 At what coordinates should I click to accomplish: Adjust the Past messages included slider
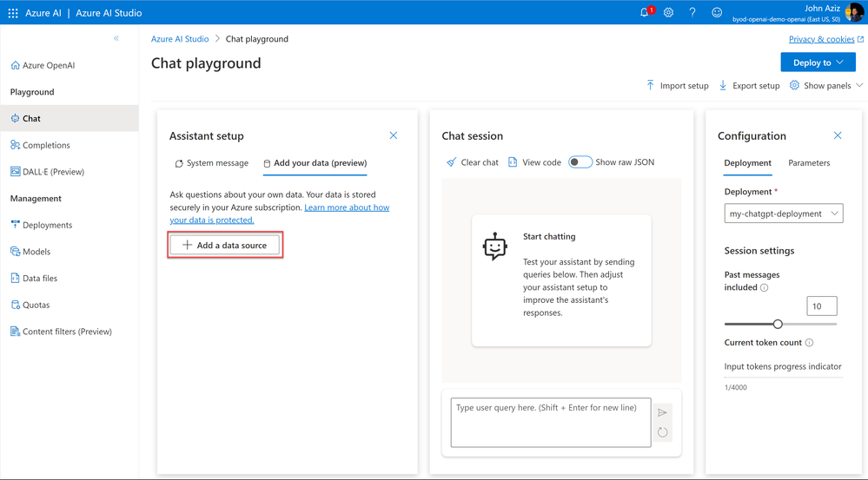pos(778,324)
